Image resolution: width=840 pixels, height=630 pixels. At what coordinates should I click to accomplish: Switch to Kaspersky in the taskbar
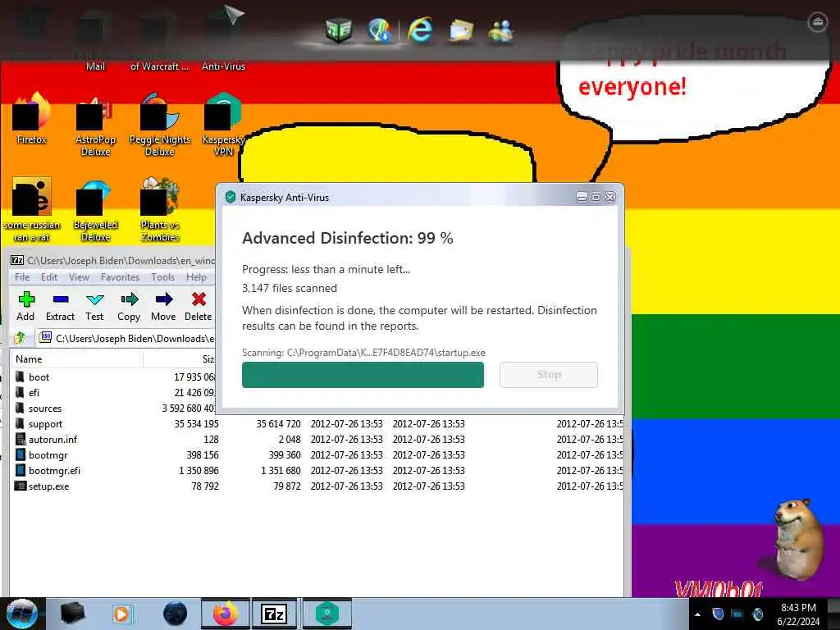click(327, 614)
